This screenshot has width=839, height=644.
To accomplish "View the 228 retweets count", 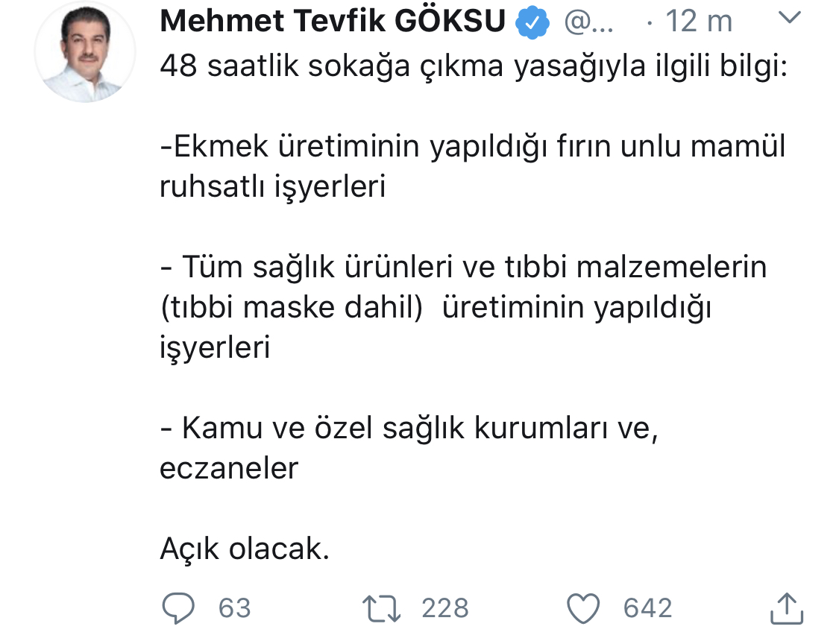I will point(445,609).
